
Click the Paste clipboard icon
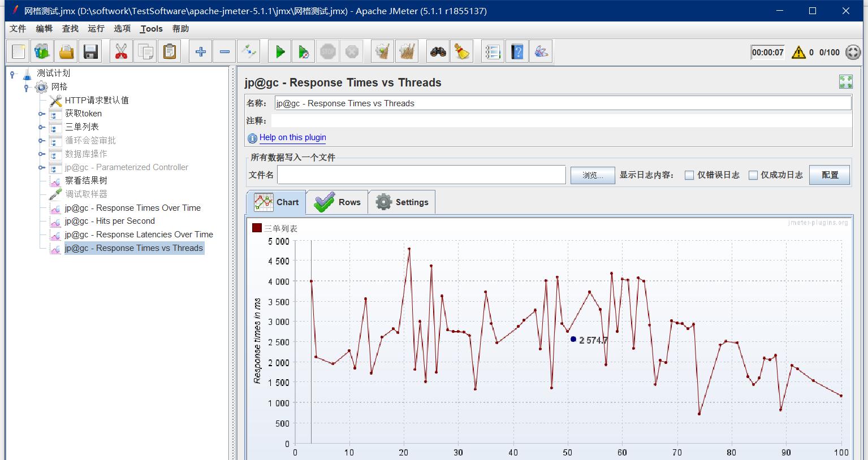169,52
